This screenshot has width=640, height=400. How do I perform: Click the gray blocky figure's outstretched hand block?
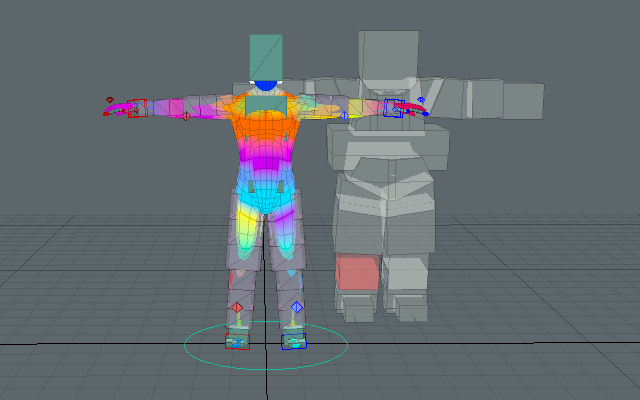[x=522, y=100]
